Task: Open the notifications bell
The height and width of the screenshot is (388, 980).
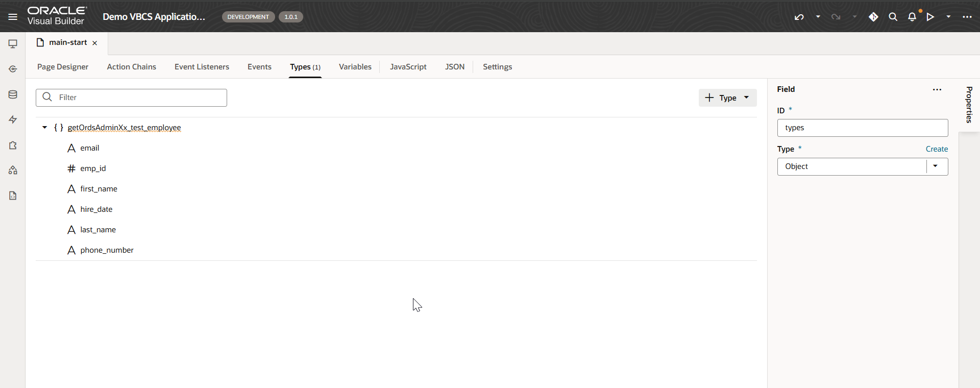Action: pos(912,17)
